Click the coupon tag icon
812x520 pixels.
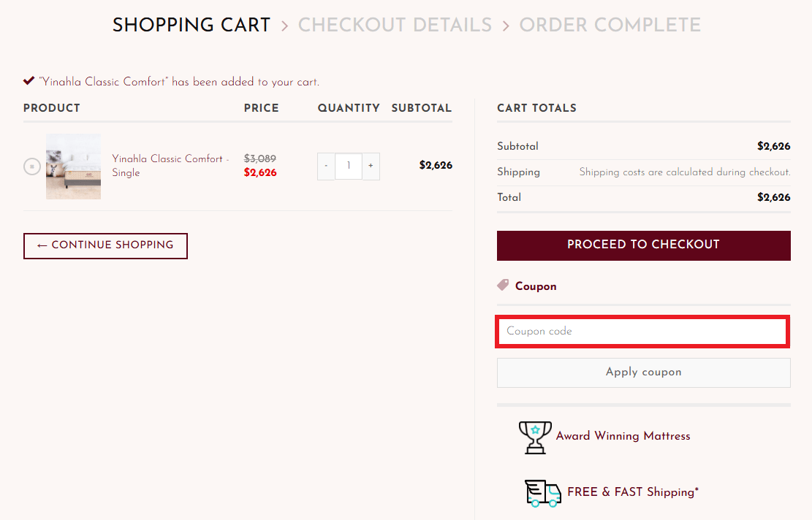[503, 286]
